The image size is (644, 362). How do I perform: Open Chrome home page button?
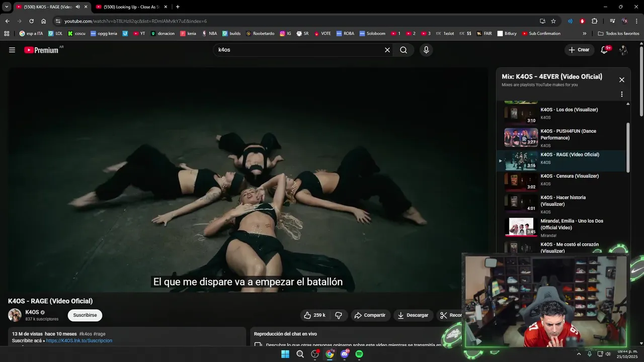43,21
